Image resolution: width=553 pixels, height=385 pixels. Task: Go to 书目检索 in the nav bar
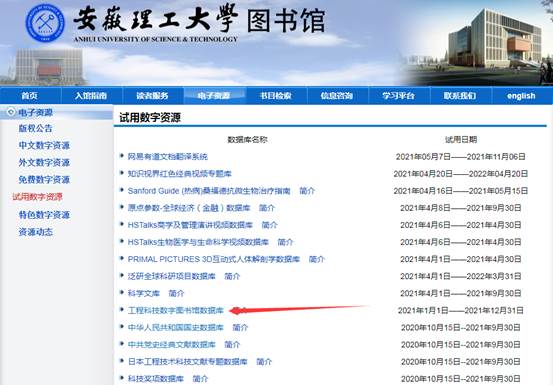[275, 96]
